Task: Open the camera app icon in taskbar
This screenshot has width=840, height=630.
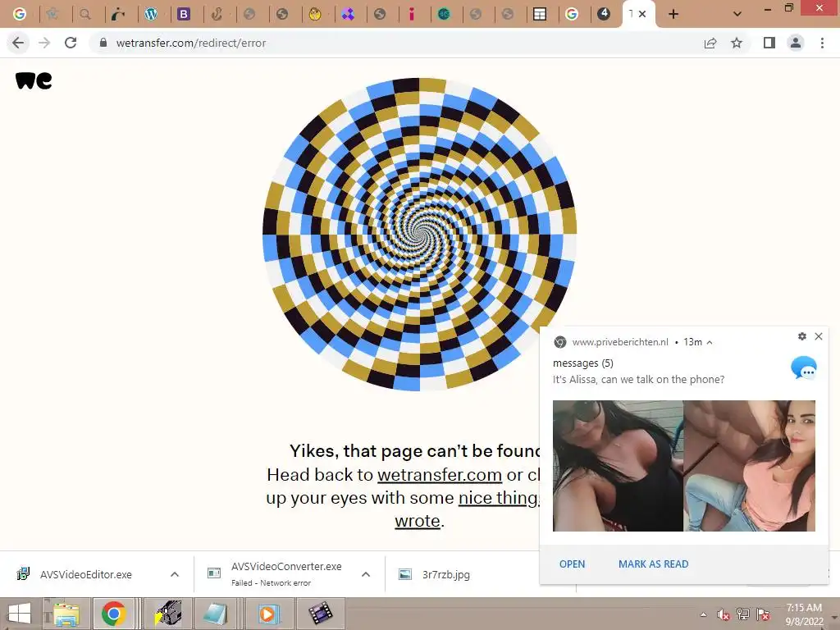Action: coord(168,614)
